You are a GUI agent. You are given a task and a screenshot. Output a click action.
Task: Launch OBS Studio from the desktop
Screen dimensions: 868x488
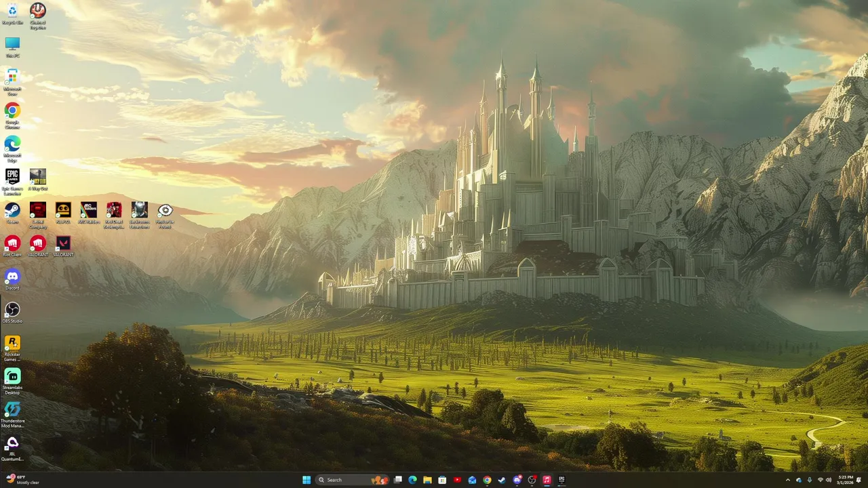point(12,312)
